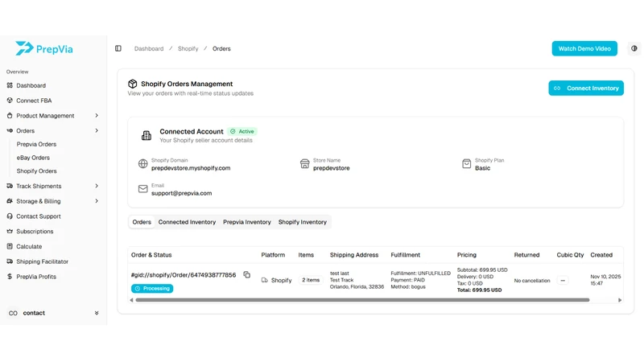Screen dimensions: 644x362
Task: Copy the Shopify order ID
Action: tap(247, 274)
